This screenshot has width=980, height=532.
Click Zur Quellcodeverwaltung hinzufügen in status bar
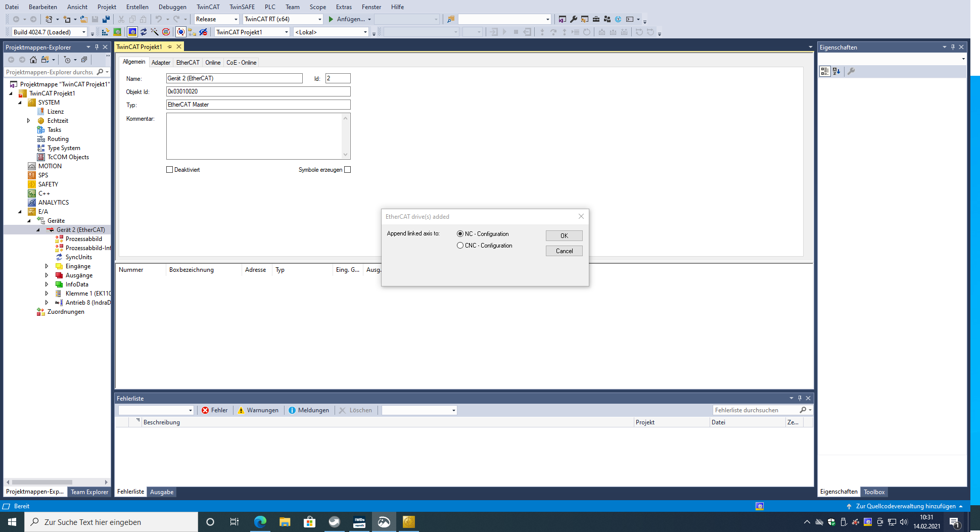[905, 506]
